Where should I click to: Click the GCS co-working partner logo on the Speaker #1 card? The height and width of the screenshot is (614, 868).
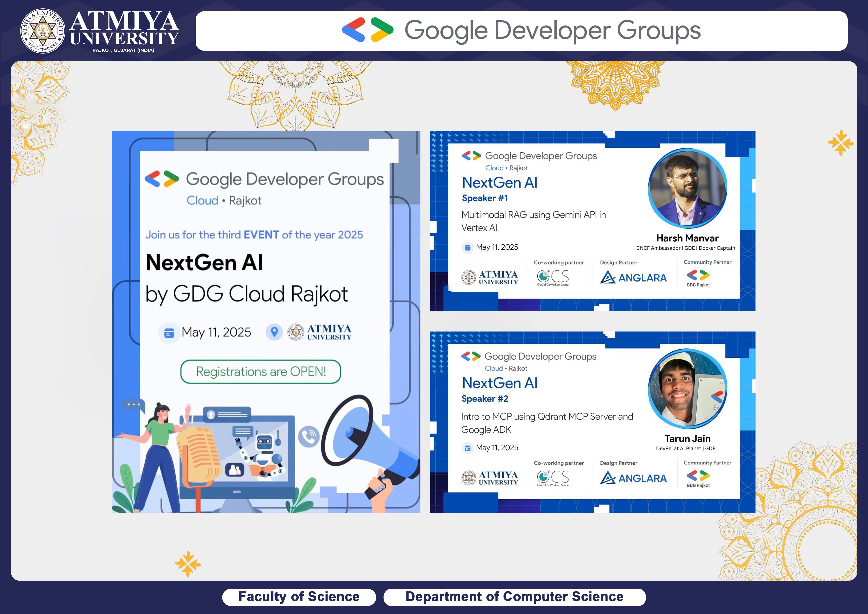[553, 278]
